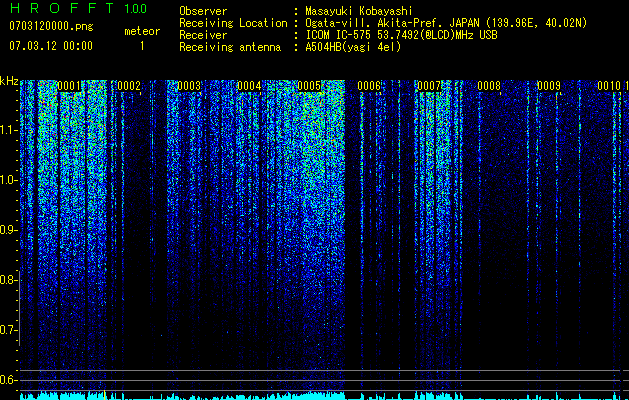Click the 0.9 kHz axis tick label
This screenshot has width=629, height=400.
click(x=8, y=230)
